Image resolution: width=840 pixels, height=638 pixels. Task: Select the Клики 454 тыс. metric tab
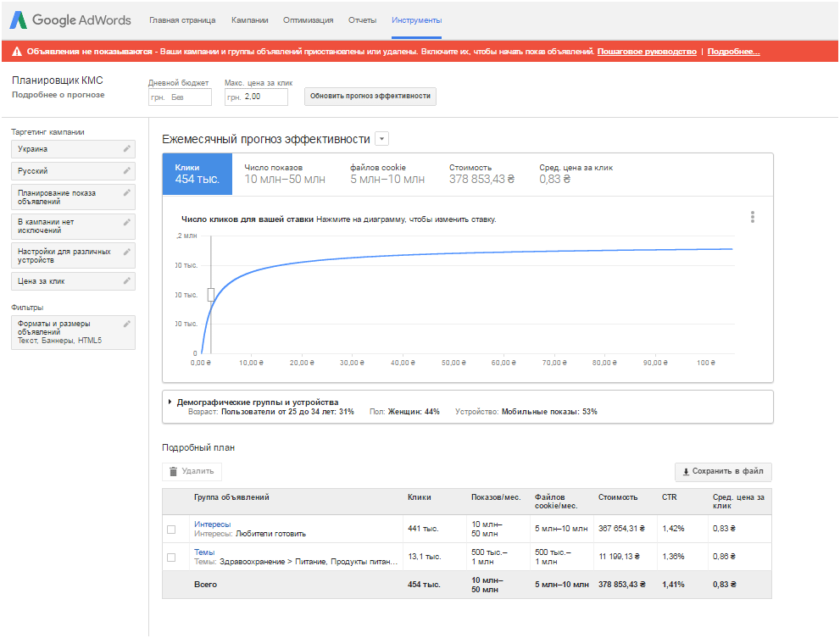[x=197, y=174]
